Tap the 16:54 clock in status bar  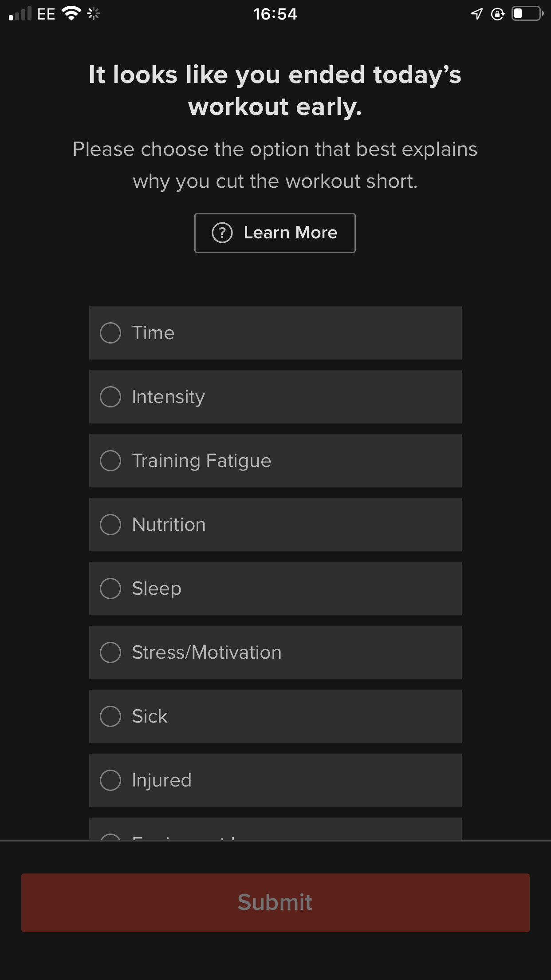pos(275,14)
